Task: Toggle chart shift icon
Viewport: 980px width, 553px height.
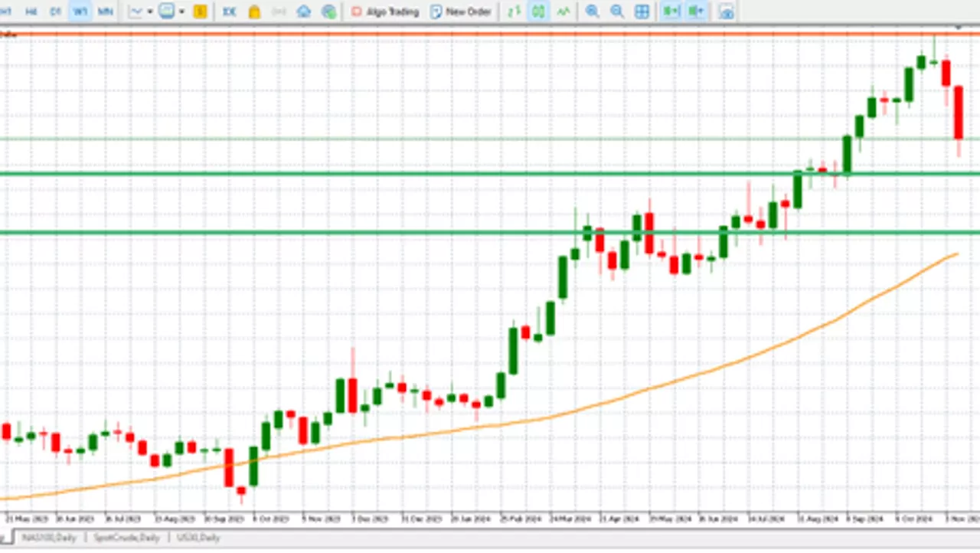Action: coord(696,11)
